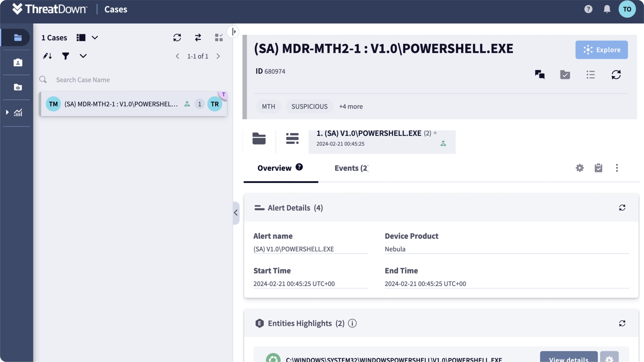Screen dimensions: 644x362
Task: Open the Entities Highlights info icon
Action: pyautogui.click(x=352, y=323)
